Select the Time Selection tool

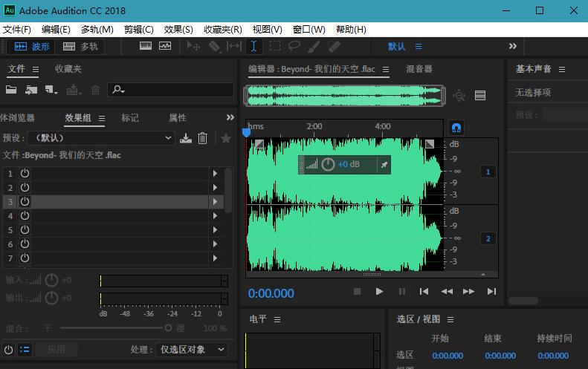pos(254,46)
